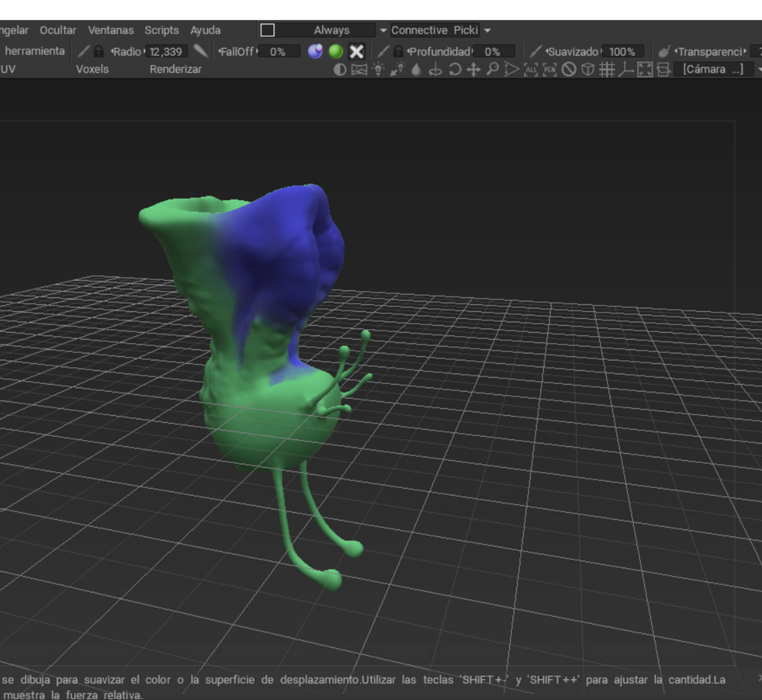This screenshot has height=700, width=762.
Task: Click the Renderizar label
Action: pyautogui.click(x=175, y=68)
